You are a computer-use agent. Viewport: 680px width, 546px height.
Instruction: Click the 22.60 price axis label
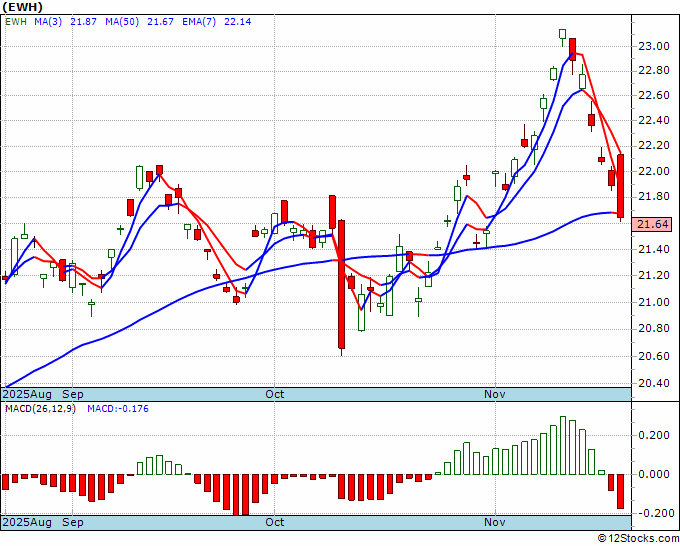[x=652, y=96]
